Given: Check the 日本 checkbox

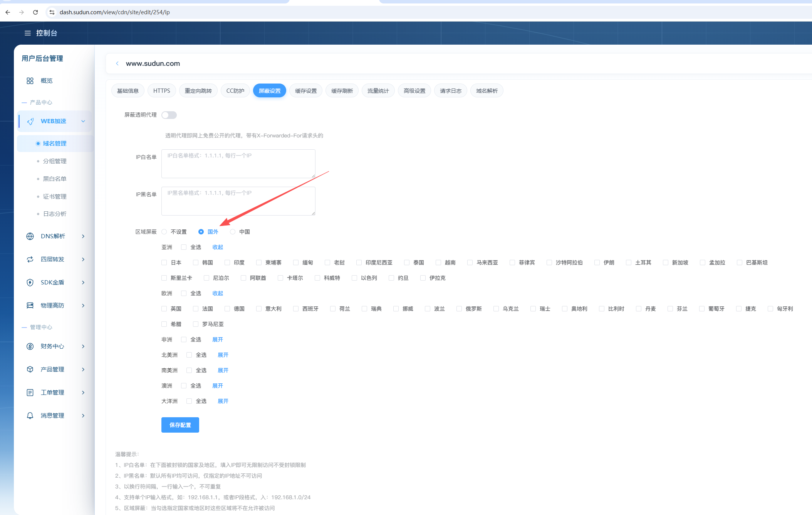Looking at the screenshot, I should (x=164, y=263).
